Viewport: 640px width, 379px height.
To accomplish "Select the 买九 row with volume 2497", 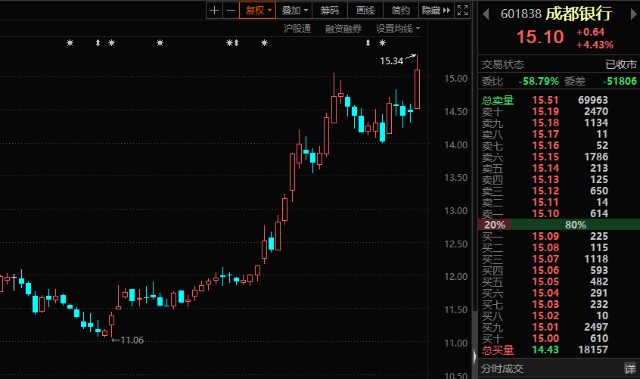I will [x=559, y=327].
